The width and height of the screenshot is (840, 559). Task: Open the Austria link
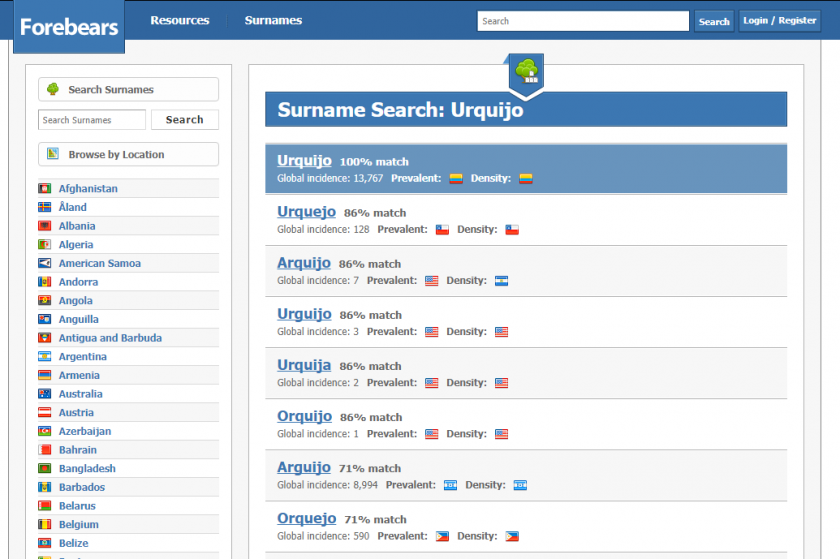76,412
